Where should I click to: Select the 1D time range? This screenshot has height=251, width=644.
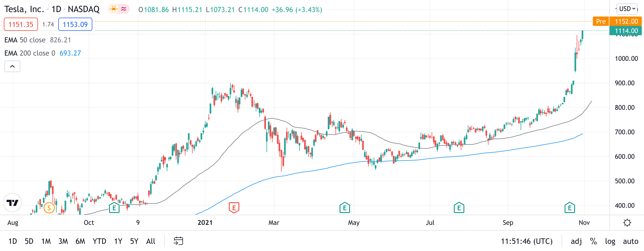(13, 241)
